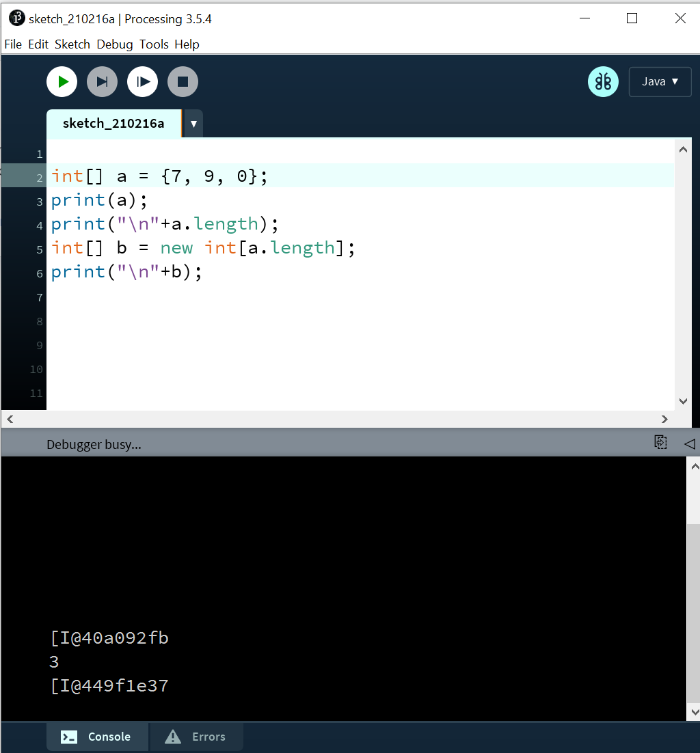Stop the running sketch
The width and height of the screenshot is (700, 753).
click(183, 81)
